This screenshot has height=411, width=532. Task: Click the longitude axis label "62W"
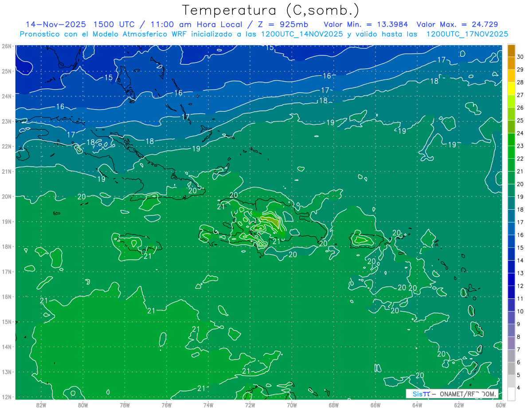tap(459, 405)
